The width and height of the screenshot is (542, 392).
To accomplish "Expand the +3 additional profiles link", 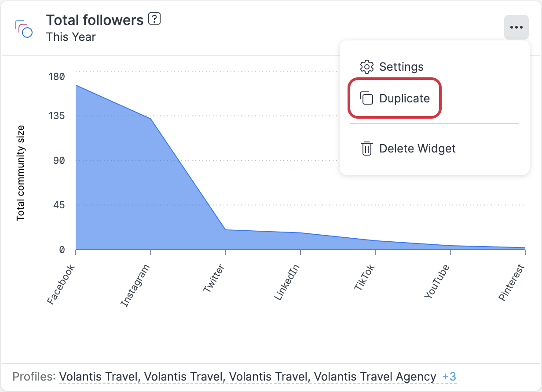I will (449, 377).
